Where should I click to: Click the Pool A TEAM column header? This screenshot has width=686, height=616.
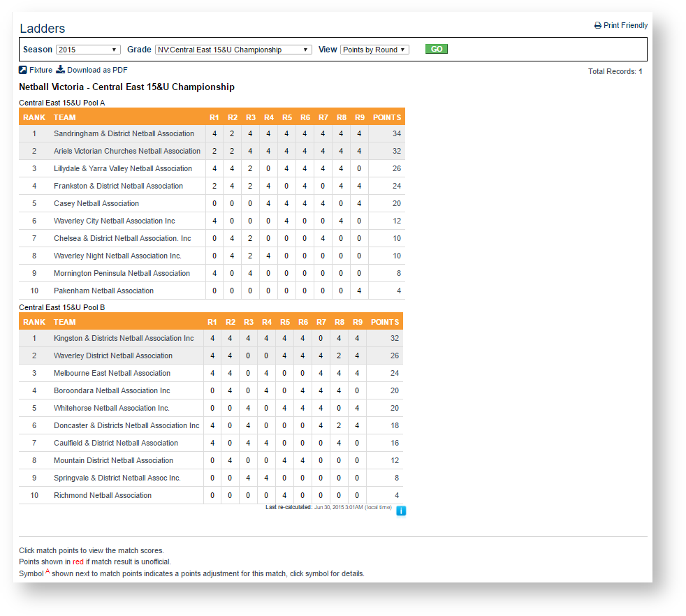coord(65,117)
